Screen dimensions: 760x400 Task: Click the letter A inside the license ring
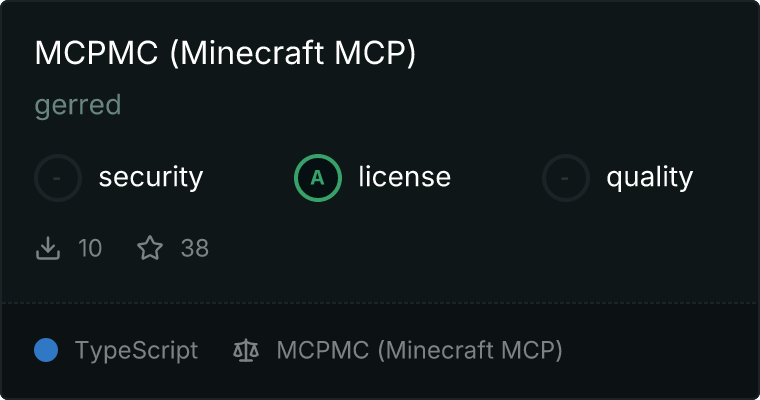pos(317,178)
